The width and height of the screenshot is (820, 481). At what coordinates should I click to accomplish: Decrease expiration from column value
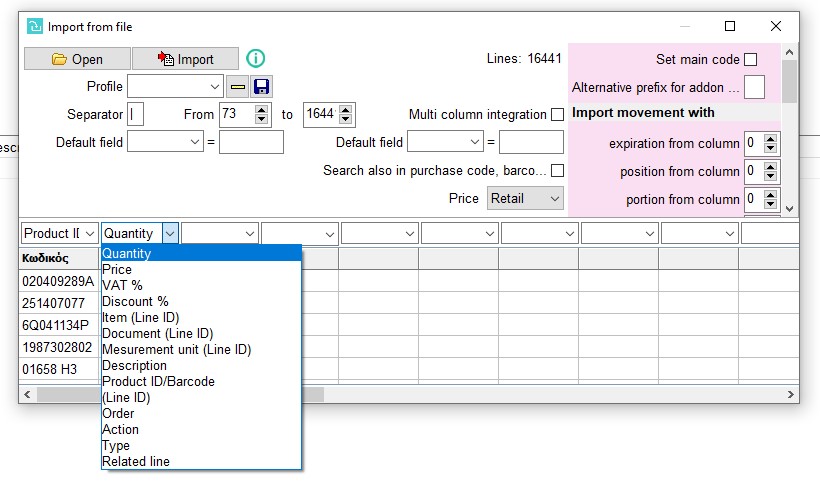click(770, 148)
